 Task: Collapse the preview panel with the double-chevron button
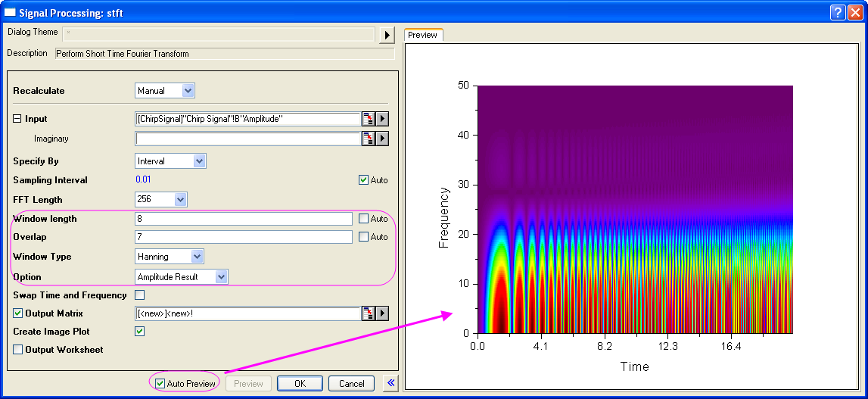(390, 383)
